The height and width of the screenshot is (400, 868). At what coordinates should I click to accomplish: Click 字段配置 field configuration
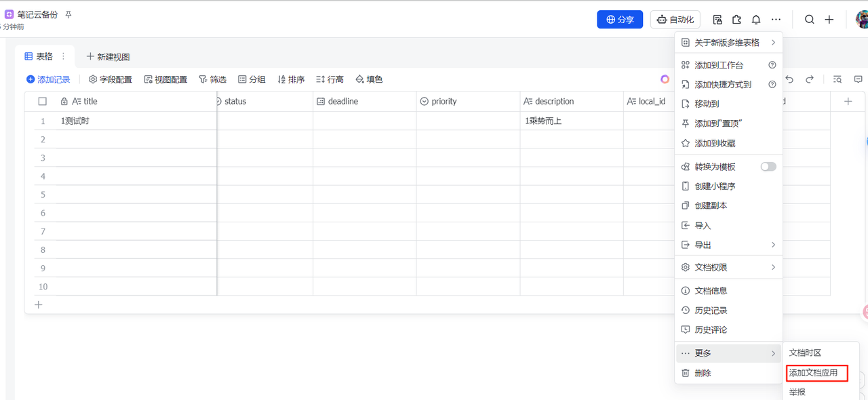[111, 79]
